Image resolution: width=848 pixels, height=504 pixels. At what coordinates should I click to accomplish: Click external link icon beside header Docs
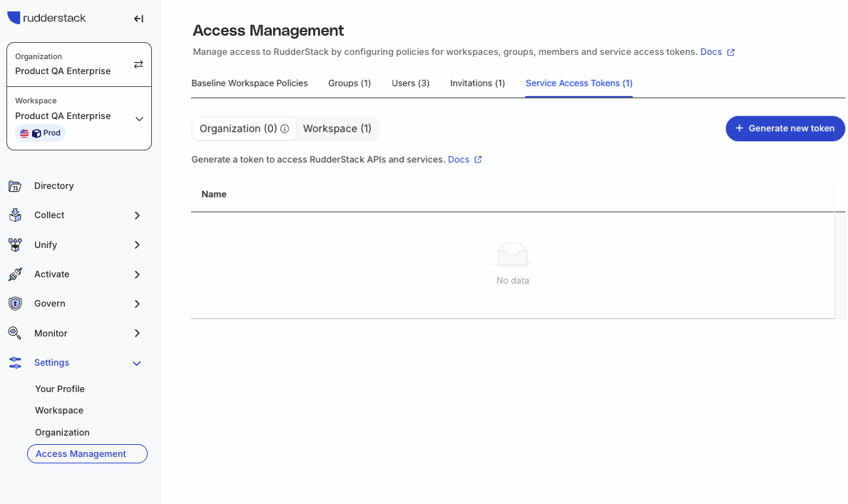(x=730, y=53)
